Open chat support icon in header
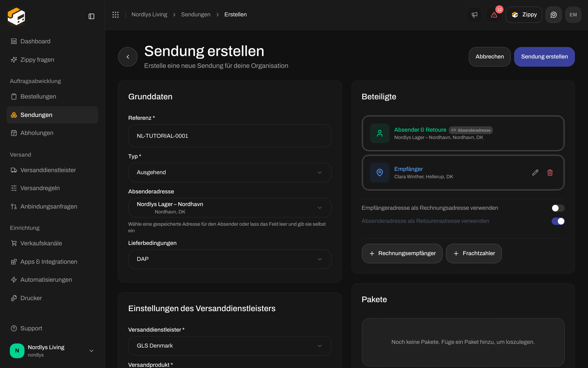This screenshot has width=588, height=368. point(553,15)
